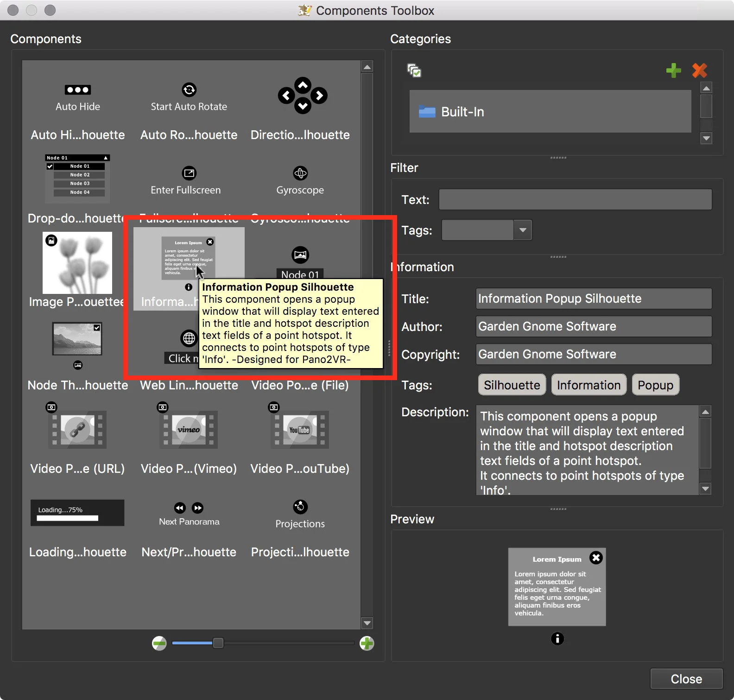The height and width of the screenshot is (700, 734).
Task: Click the Copyright field
Action: point(594,354)
